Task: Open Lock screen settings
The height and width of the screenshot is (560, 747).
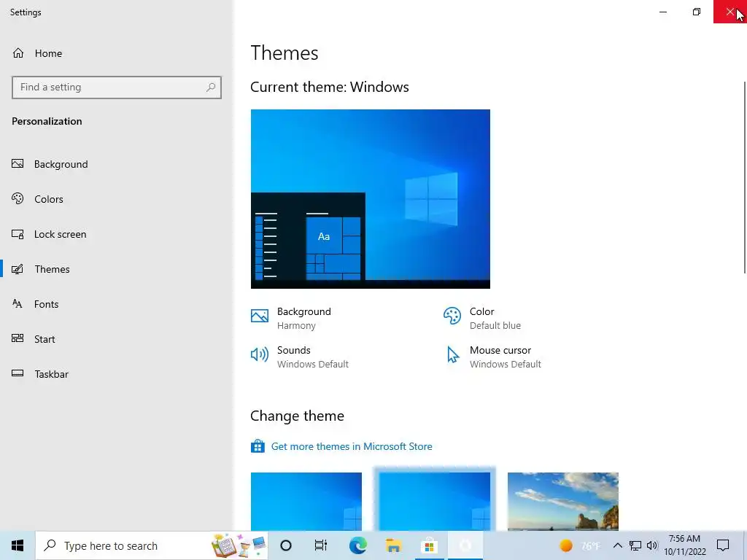Action: point(117,234)
